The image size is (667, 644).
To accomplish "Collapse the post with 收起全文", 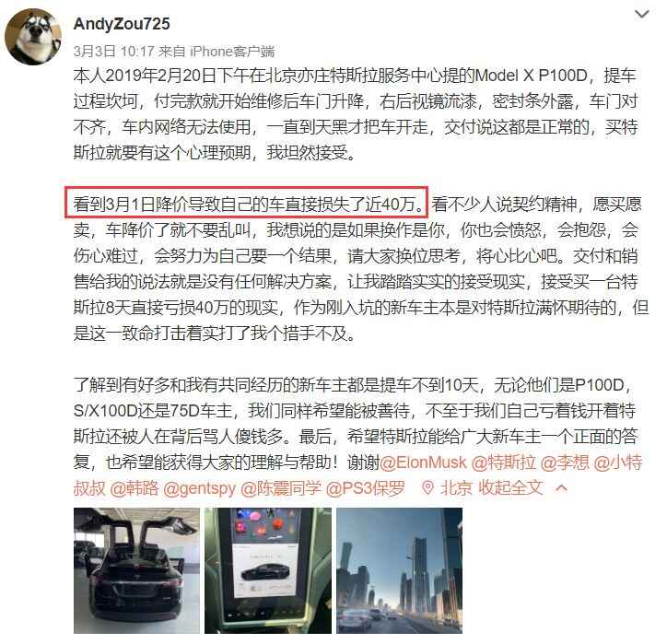I will click(511, 488).
